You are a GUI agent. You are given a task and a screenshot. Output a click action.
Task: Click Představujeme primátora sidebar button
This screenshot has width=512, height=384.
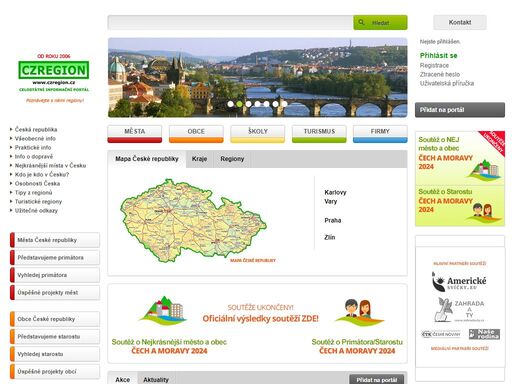click(55, 258)
